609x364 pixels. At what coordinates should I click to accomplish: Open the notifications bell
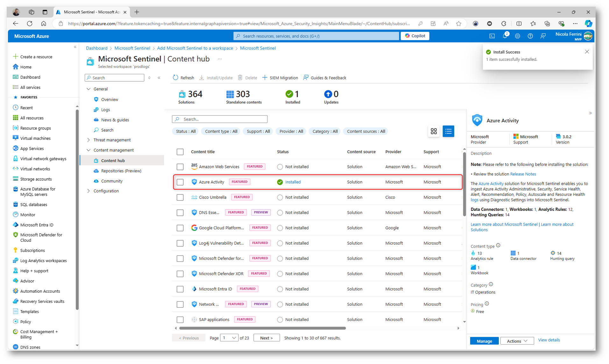(x=505, y=36)
